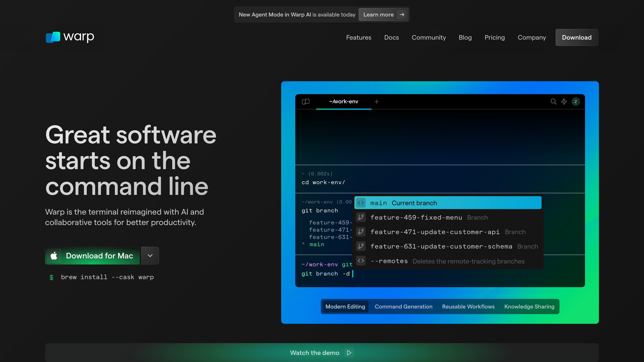Click the Apple icon on the download button
644x362 pixels.
tap(54, 256)
